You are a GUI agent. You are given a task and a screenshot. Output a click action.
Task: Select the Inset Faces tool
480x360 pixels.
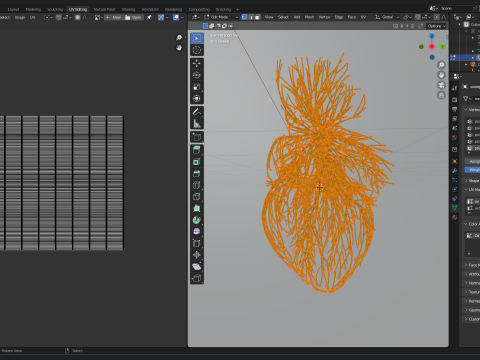(197, 162)
